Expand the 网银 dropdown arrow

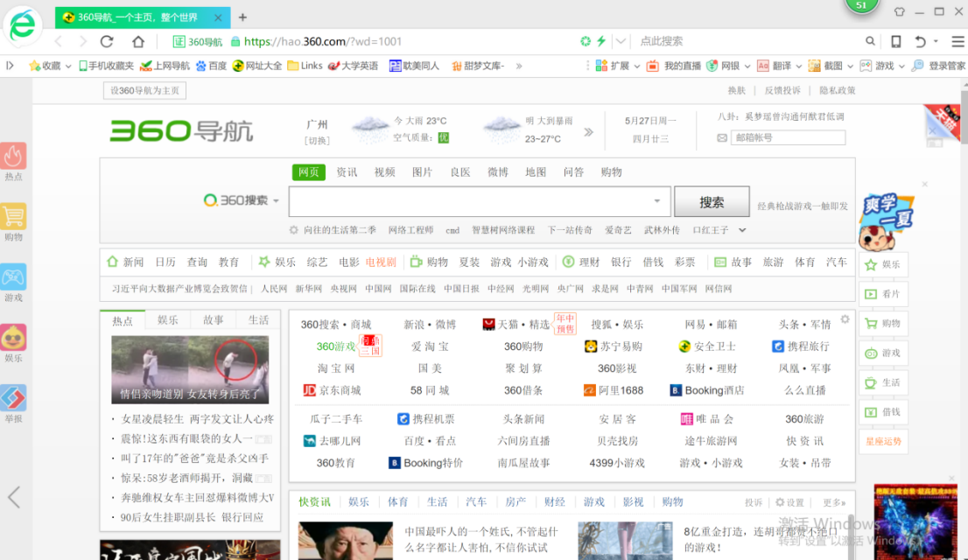[x=747, y=66]
